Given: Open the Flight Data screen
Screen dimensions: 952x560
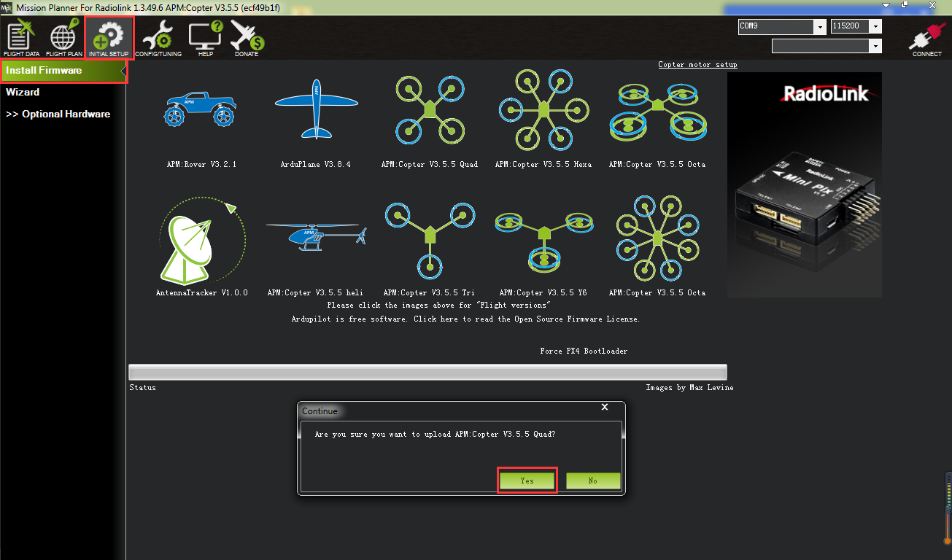Looking at the screenshot, I should (21, 38).
